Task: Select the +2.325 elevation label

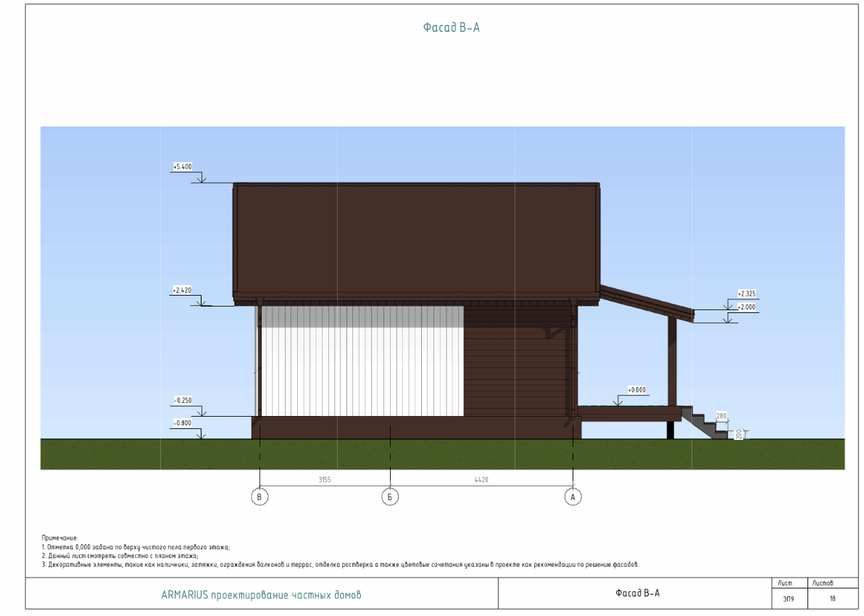Action: [x=747, y=294]
